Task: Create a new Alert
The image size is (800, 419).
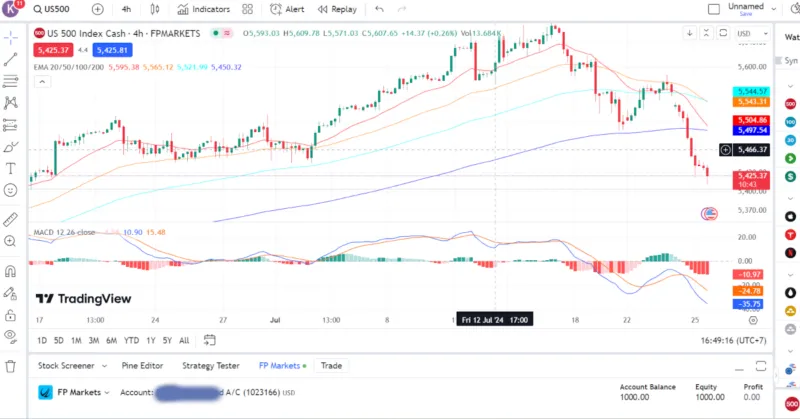Action: pos(287,9)
